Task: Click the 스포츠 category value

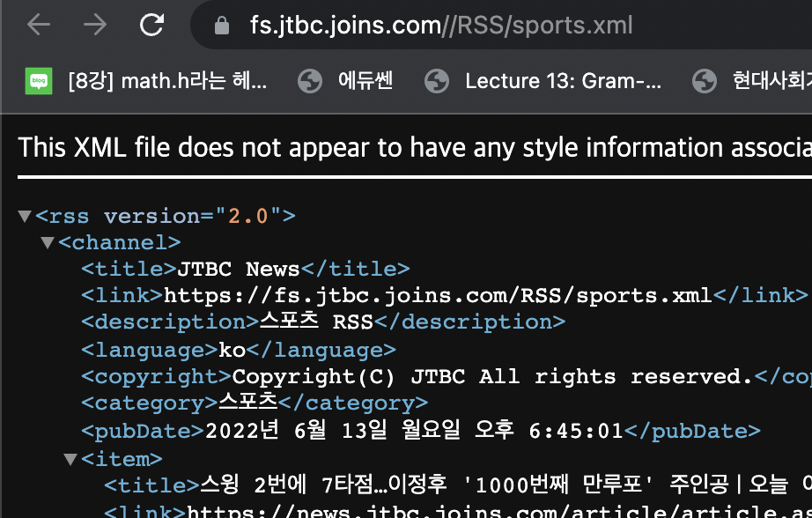Action: pos(248,402)
